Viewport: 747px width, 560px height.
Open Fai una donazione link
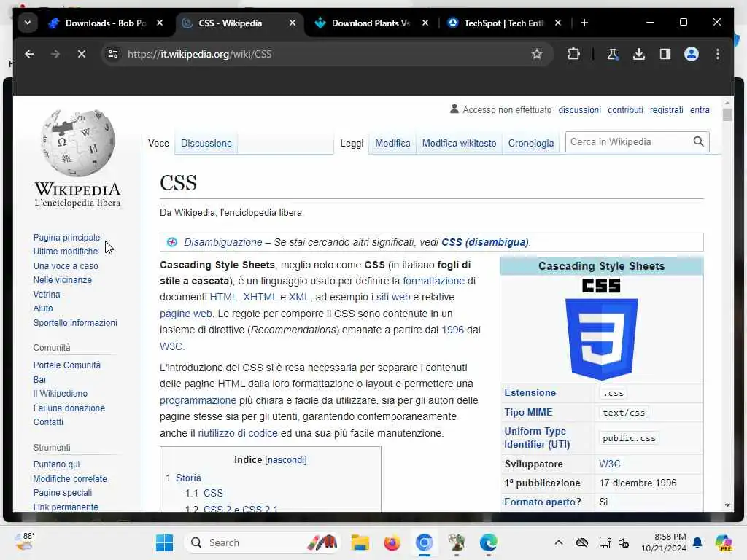(x=69, y=408)
